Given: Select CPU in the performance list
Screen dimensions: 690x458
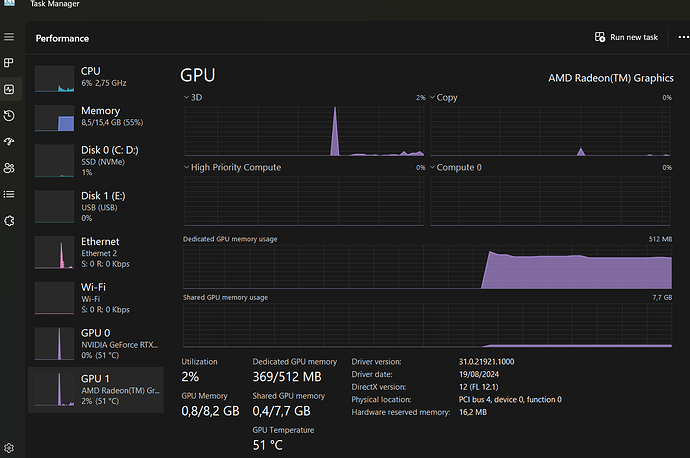Looking at the screenshot, I should 97,80.
